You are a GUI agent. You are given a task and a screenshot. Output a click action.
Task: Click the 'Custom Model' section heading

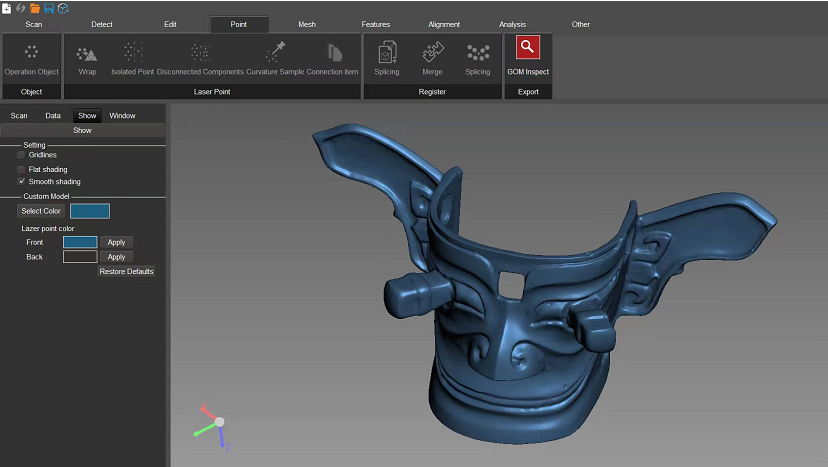click(x=46, y=196)
